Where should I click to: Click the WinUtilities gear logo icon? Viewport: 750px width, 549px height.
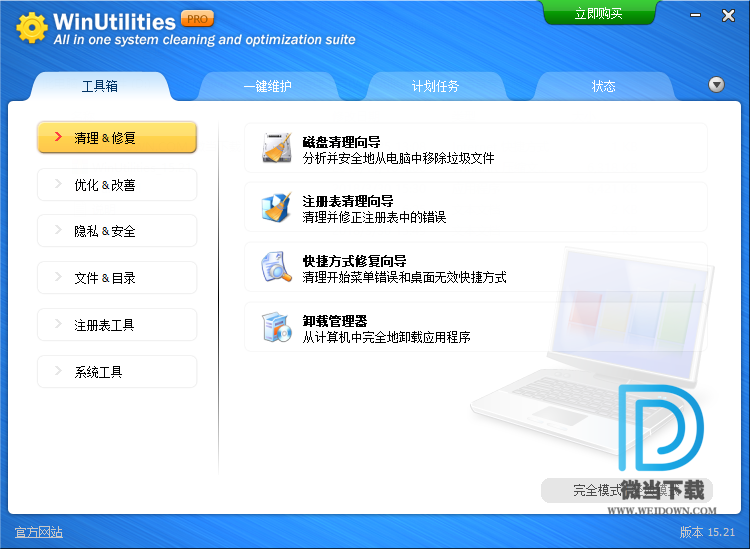pos(32,28)
